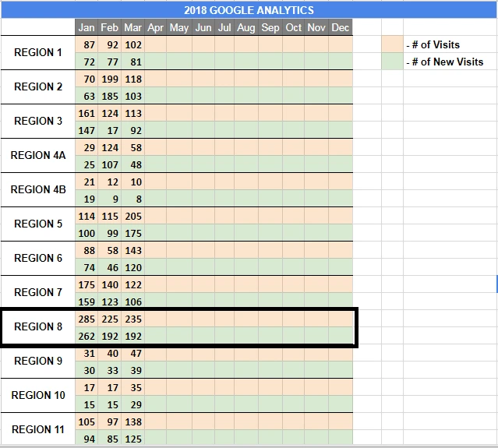Select Region 4B Mar new visits cell 8
This screenshot has height=448, width=498.
coord(132,199)
